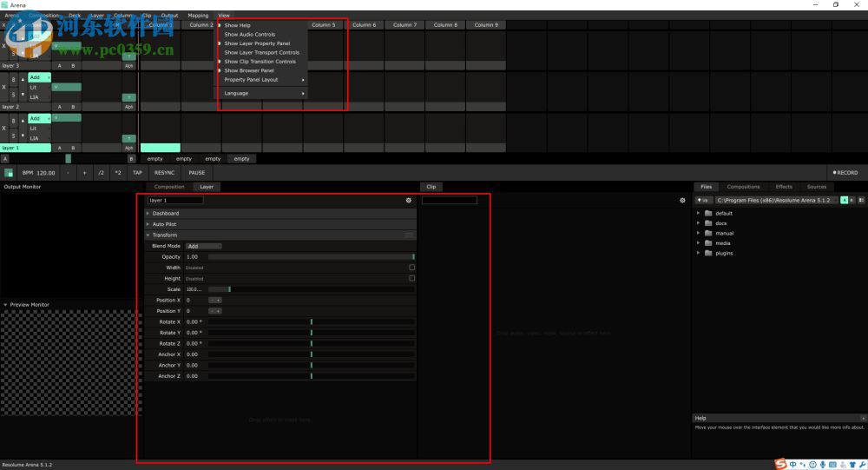Expand the Auto Pilot section

281,224
